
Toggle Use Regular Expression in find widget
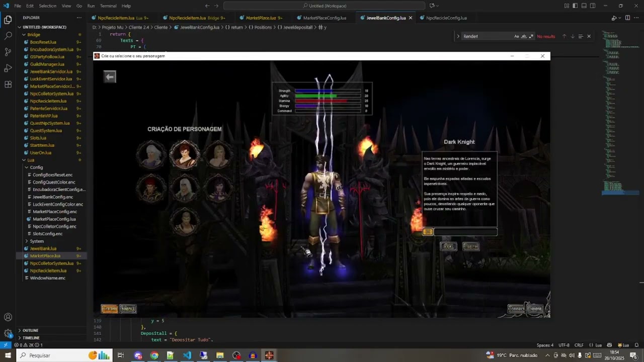click(x=531, y=36)
